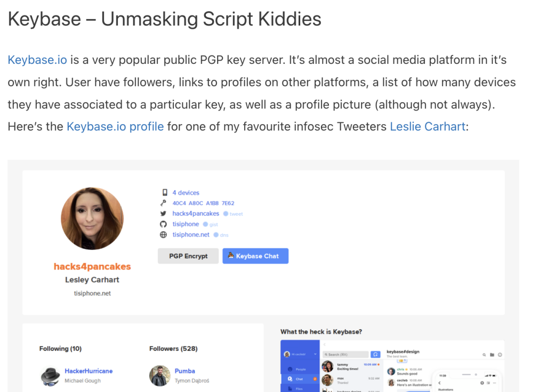Click the PGP key fingerprint icon
This screenshot has width=546, height=392.
coord(164,203)
